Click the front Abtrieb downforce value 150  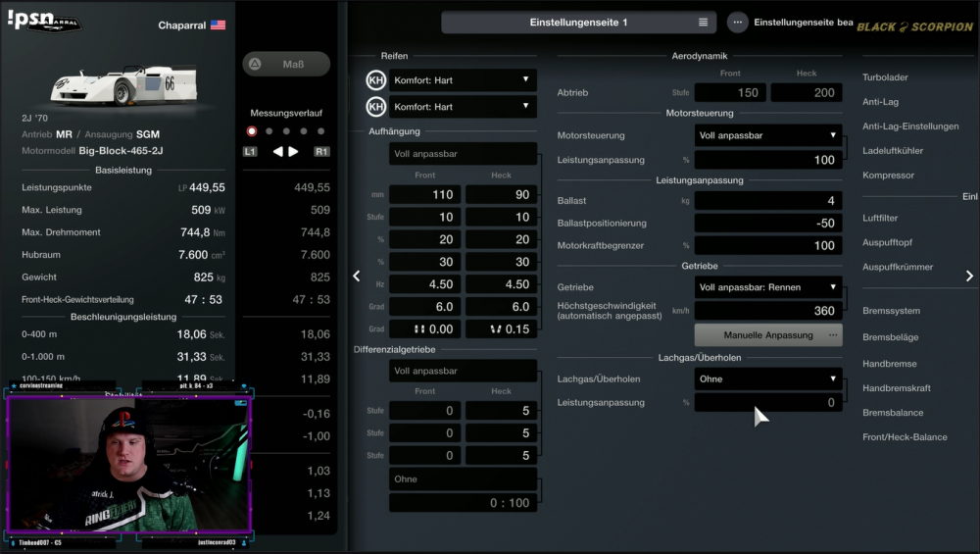pos(730,93)
